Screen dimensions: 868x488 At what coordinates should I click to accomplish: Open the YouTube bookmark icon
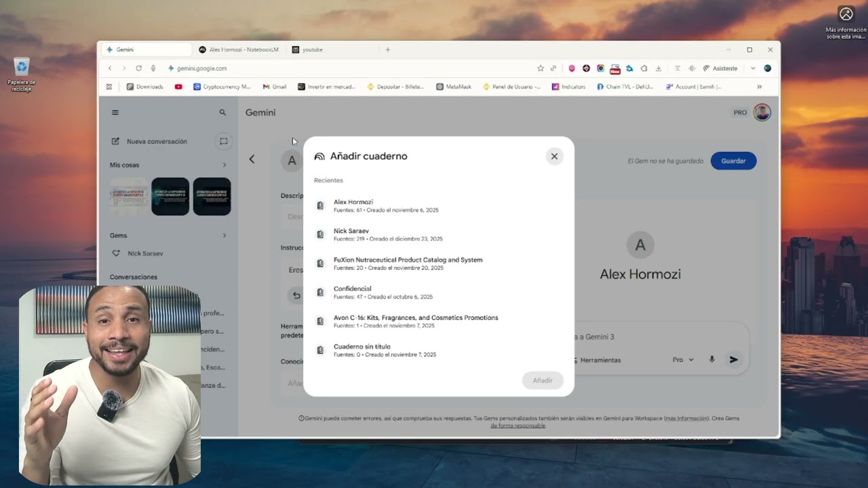pyautogui.click(x=178, y=87)
